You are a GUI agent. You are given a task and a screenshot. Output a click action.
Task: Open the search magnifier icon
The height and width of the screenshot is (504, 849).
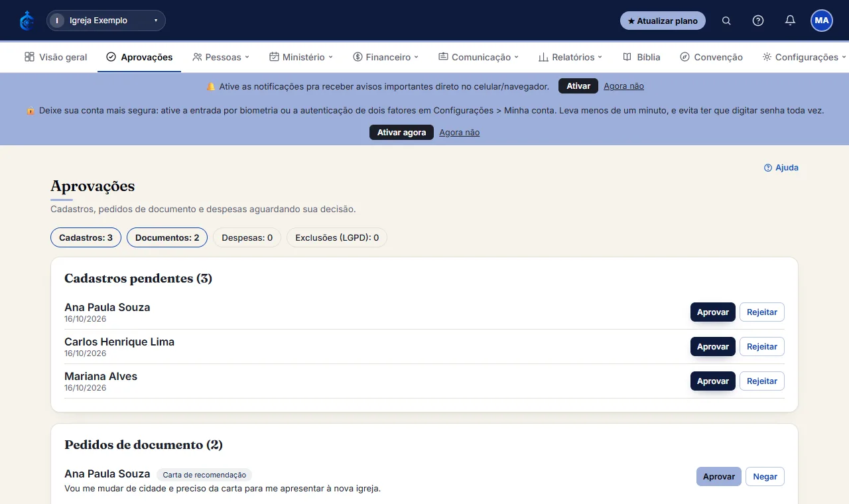coord(726,21)
